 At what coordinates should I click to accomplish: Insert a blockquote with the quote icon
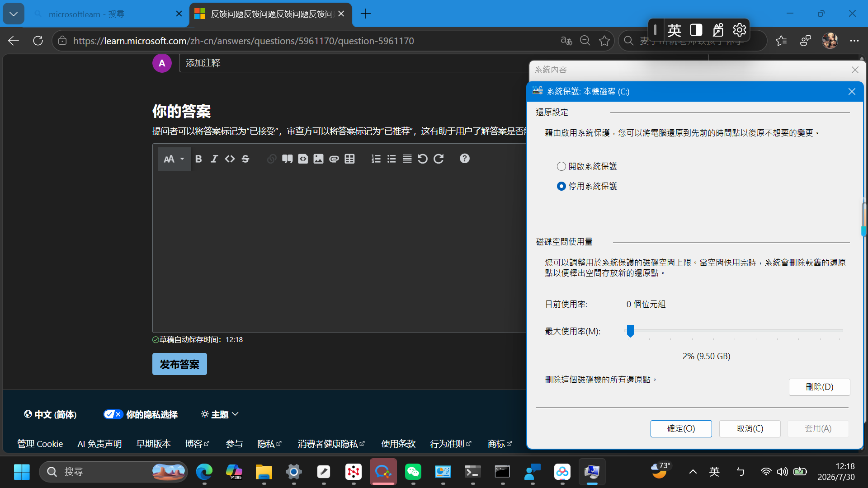[287, 159]
